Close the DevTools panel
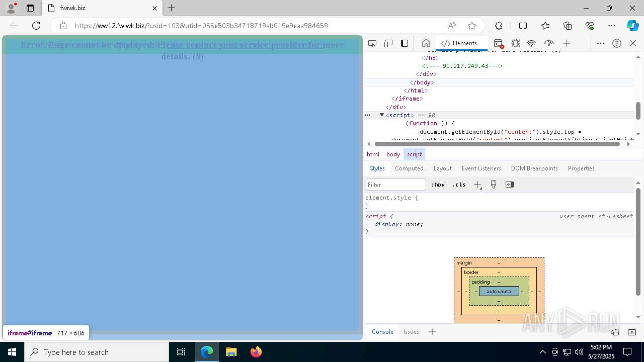 [x=633, y=43]
